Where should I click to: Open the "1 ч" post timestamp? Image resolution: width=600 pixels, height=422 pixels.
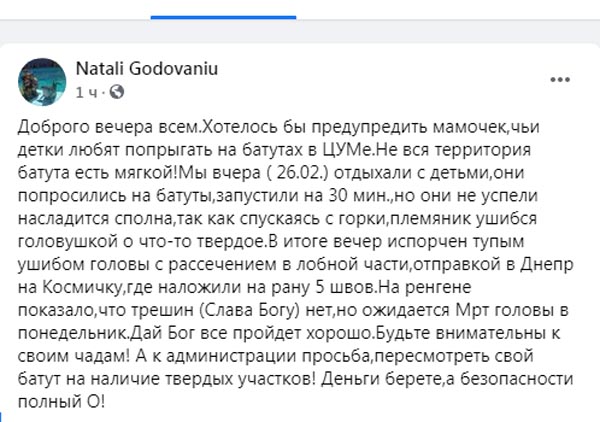pos(86,92)
